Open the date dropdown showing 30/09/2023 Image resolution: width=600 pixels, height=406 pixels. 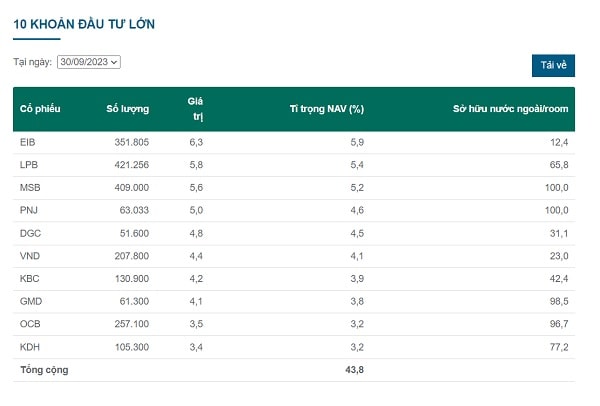(x=89, y=62)
